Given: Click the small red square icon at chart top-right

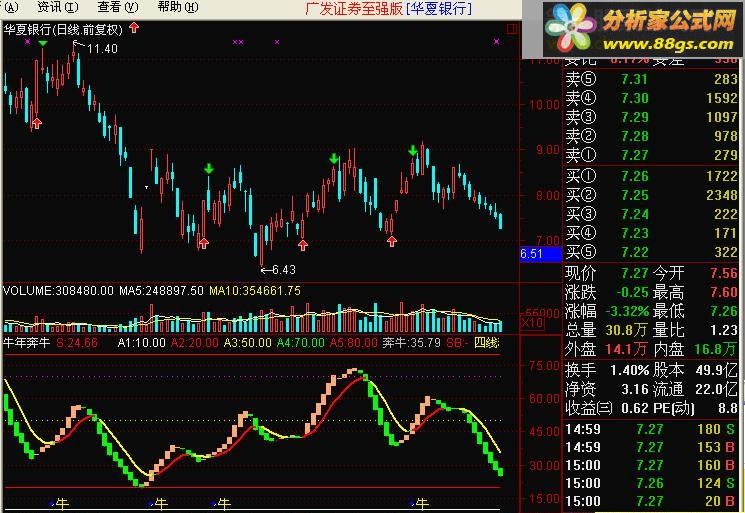Looking at the screenshot, I should pos(512,29).
